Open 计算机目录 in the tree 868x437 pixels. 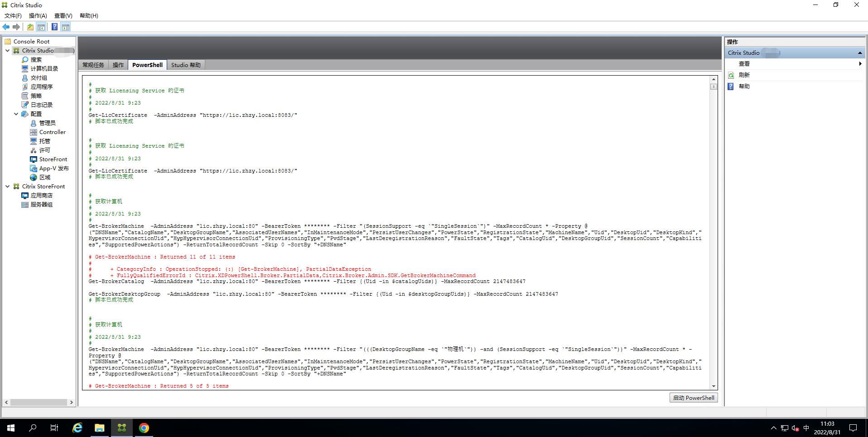(44, 68)
